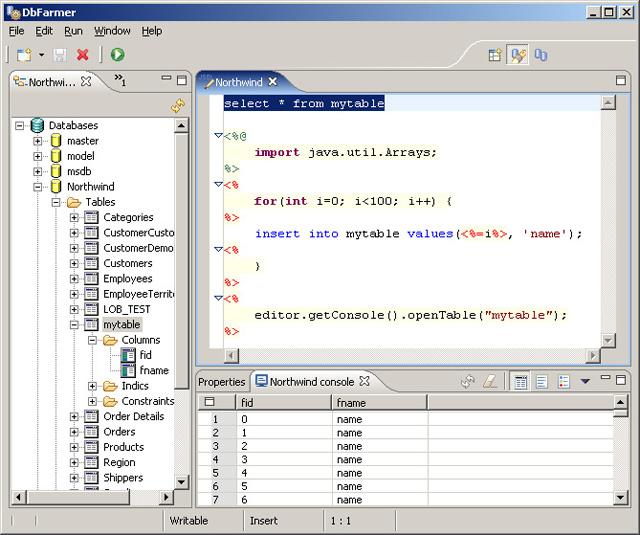Expand the model database node
Image resolution: width=640 pixels, height=535 pixels.
(x=38, y=156)
